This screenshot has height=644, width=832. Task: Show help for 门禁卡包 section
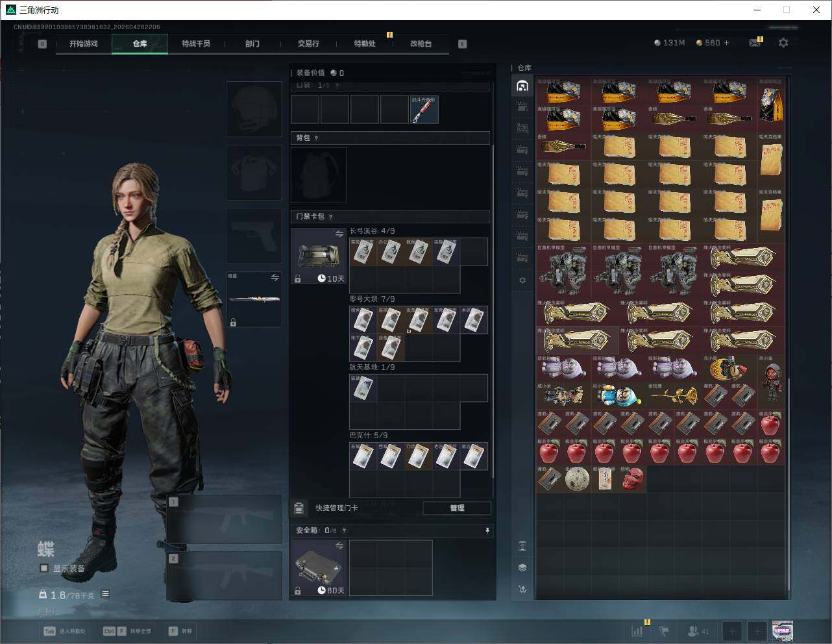(331, 217)
